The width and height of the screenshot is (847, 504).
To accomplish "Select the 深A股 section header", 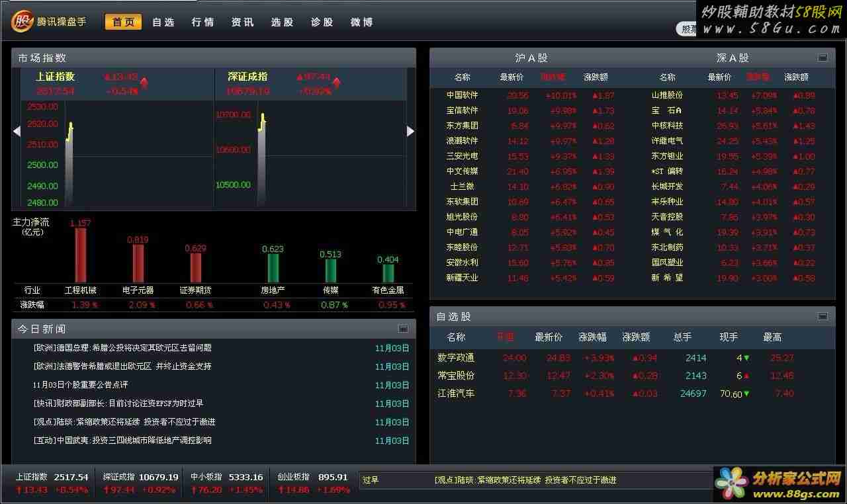I will pyautogui.click(x=733, y=58).
